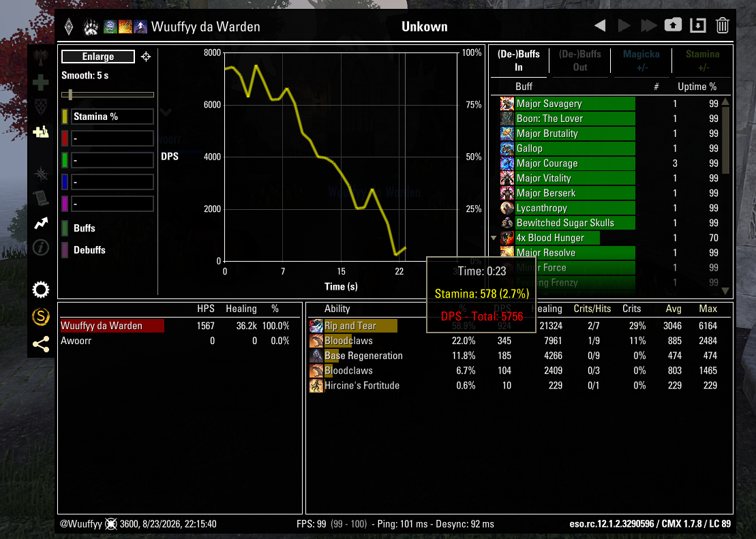Click Bewitched Sugar Skulls buff icon
756x539 pixels.
pyautogui.click(x=506, y=224)
